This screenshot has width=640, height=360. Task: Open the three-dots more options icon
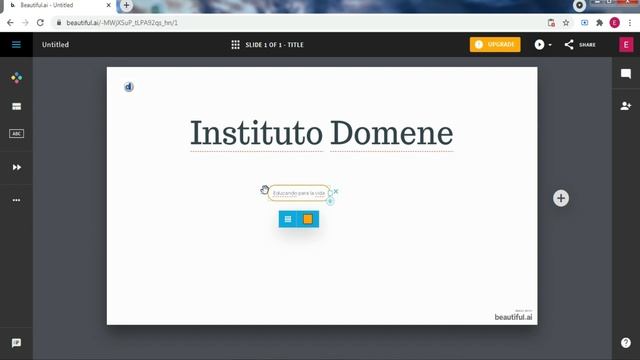pyautogui.click(x=16, y=200)
